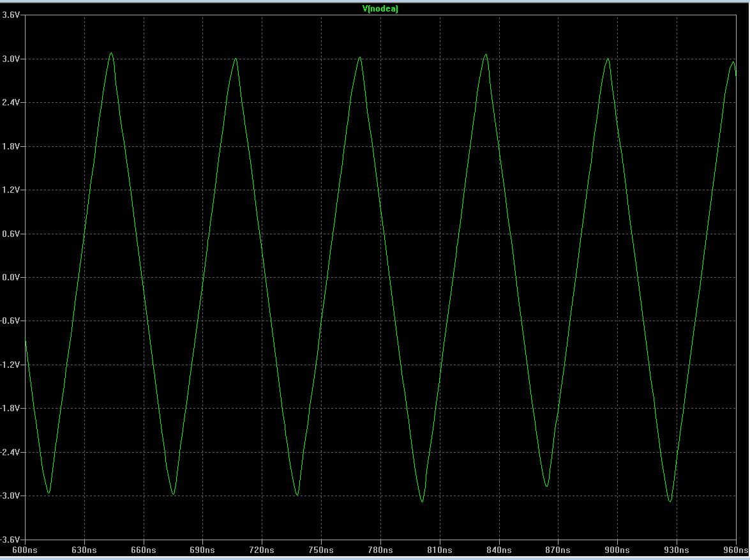Click the 0.0V vertical axis label
Image resolution: width=750 pixels, height=560 pixels.
point(11,277)
